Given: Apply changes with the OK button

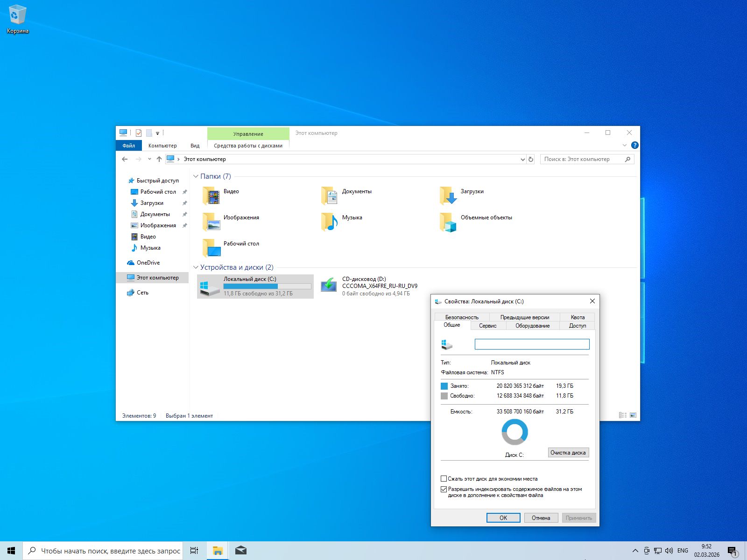Looking at the screenshot, I should 503,518.
